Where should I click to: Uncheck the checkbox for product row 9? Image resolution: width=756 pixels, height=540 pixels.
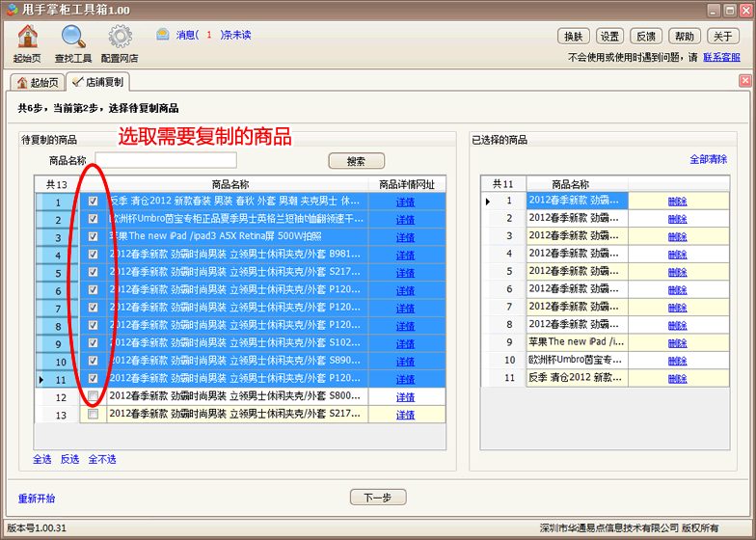[93, 343]
